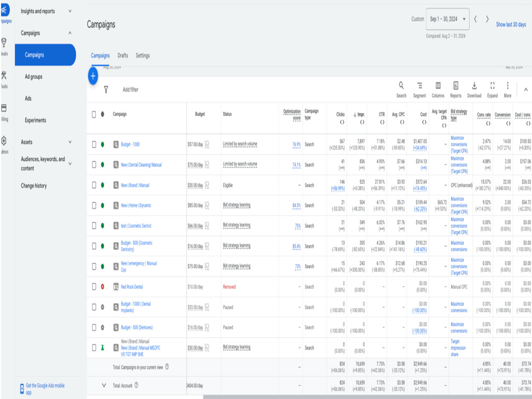Open the Budget - 1000 campaign link
This screenshot has width=532, height=399.
pyautogui.click(x=130, y=145)
